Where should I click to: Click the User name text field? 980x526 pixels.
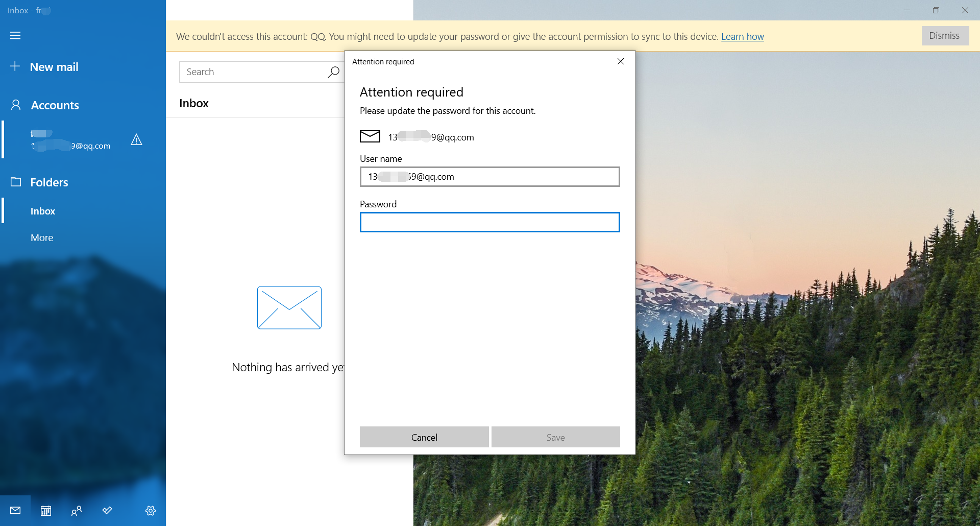[490, 177]
